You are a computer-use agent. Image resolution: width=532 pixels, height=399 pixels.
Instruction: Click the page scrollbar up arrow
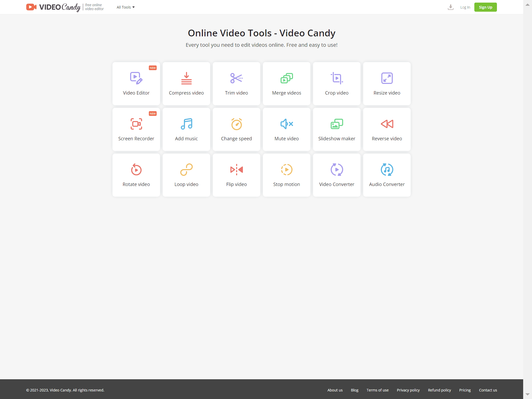coord(528,5)
